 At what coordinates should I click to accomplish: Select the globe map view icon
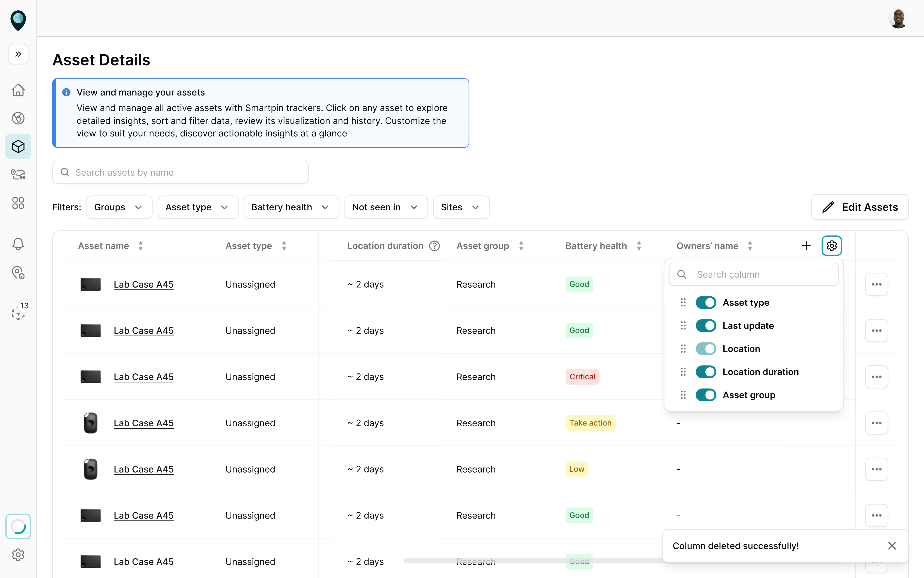[18, 118]
